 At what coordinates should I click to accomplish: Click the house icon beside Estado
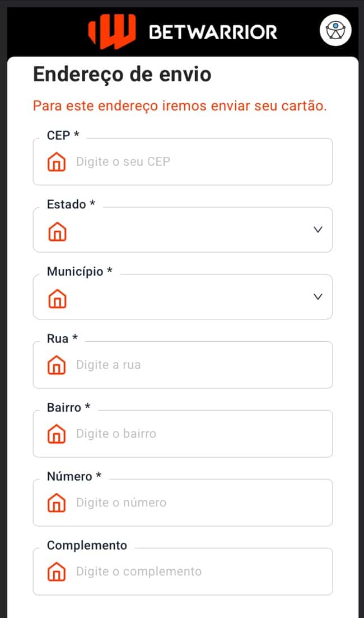click(56, 230)
